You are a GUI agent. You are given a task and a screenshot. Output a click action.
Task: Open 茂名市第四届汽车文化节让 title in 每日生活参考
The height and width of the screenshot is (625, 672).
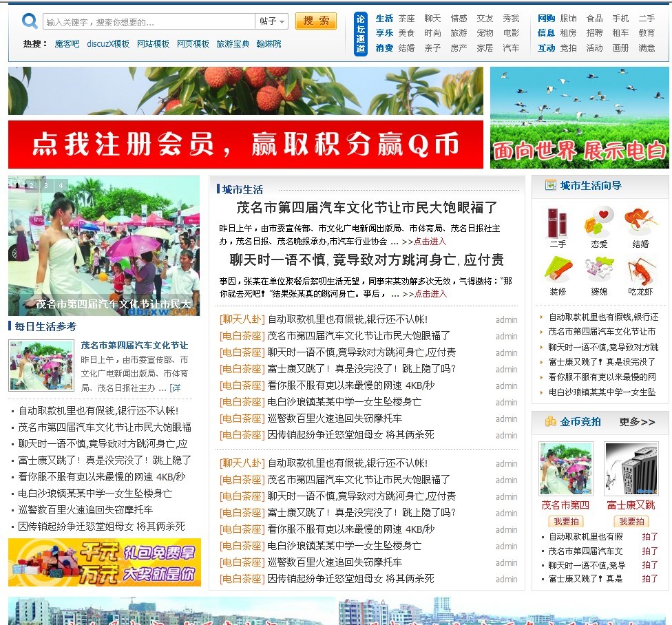tap(134, 346)
